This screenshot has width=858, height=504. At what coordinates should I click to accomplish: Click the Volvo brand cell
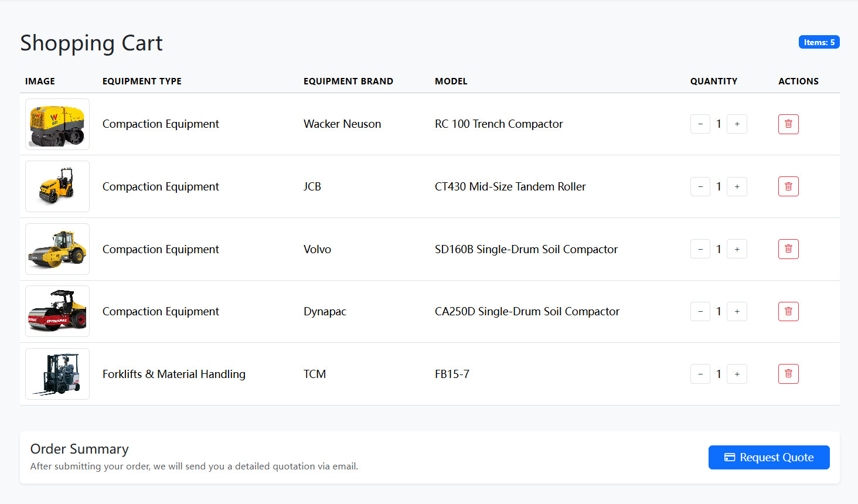point(317,249)
